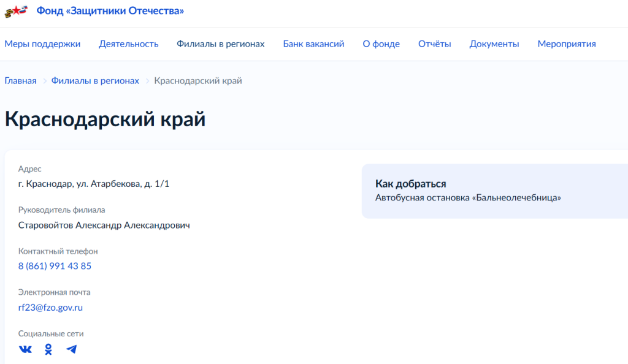Viewport: 628px width, 364px height.
Task: Click Филиалы в регионах breadcrumb link
Action: click(x=95, y=81)
